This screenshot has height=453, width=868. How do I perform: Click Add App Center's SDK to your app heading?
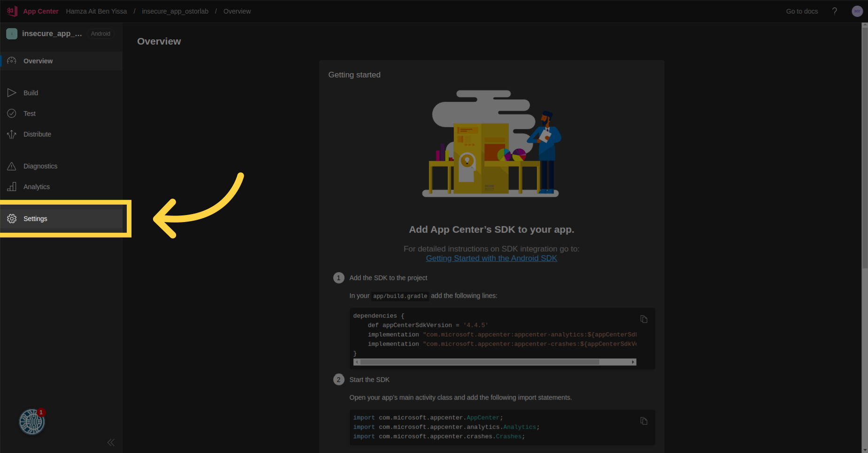(492, 230)
